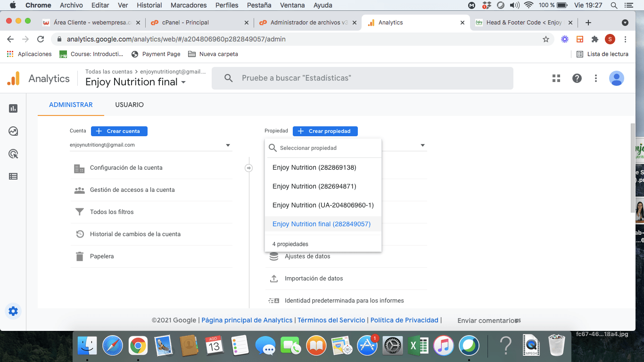This screenshot has width=644, height=362.
Task: Click the Google apps grid icon
Action: pos(556,78)
